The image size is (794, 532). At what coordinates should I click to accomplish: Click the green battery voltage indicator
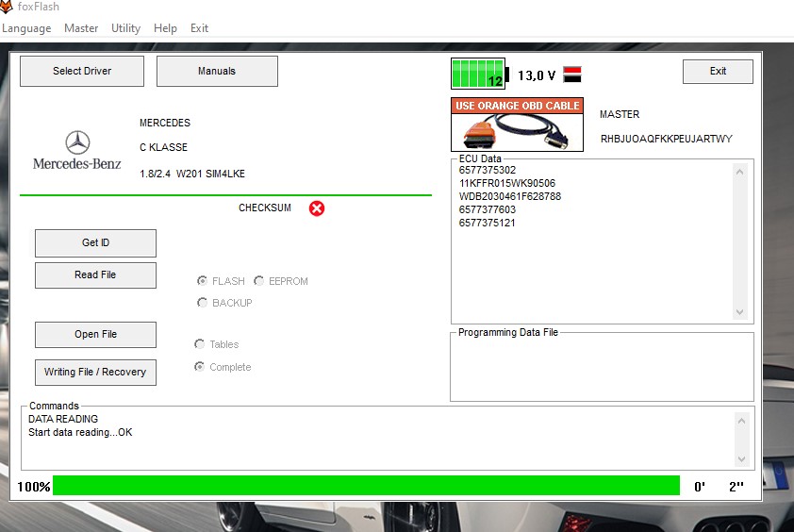(479, 74)
